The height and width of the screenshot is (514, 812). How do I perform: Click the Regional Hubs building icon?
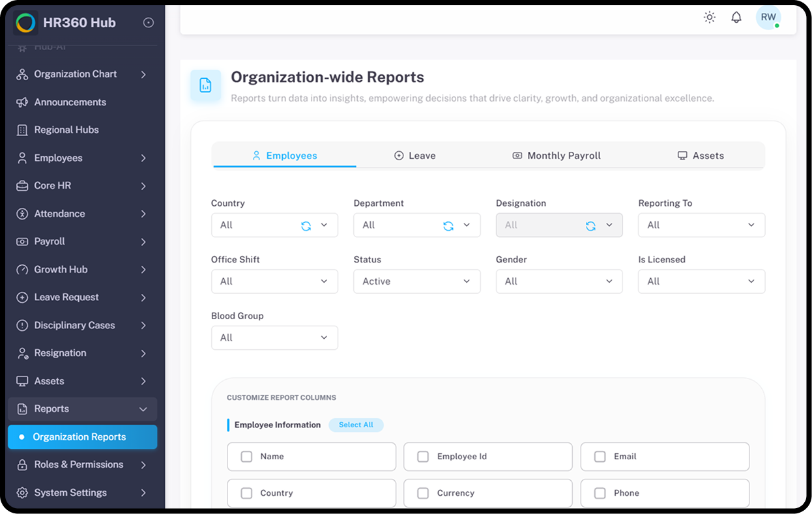click(x=22, y=130)
